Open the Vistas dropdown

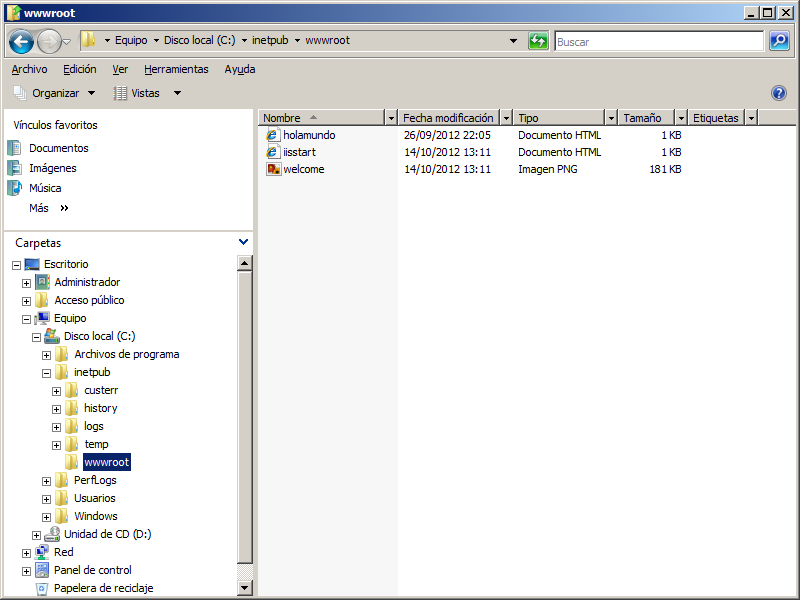[x=150, y=91]
